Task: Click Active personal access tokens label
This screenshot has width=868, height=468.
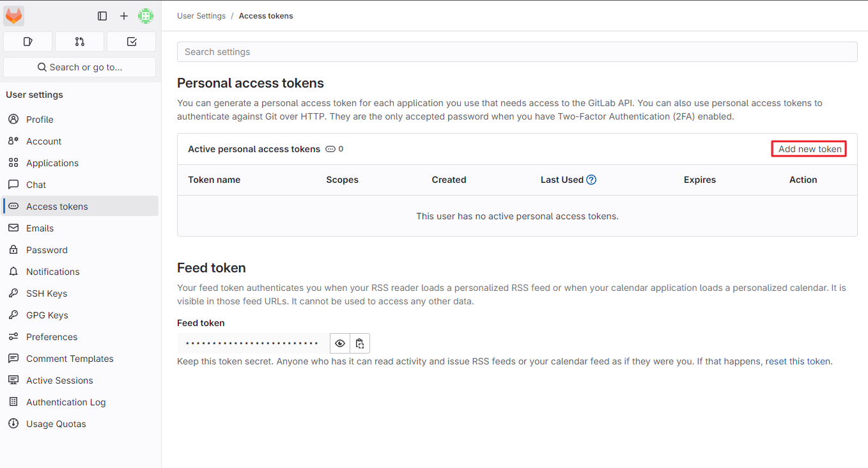Action: (254, 149)
